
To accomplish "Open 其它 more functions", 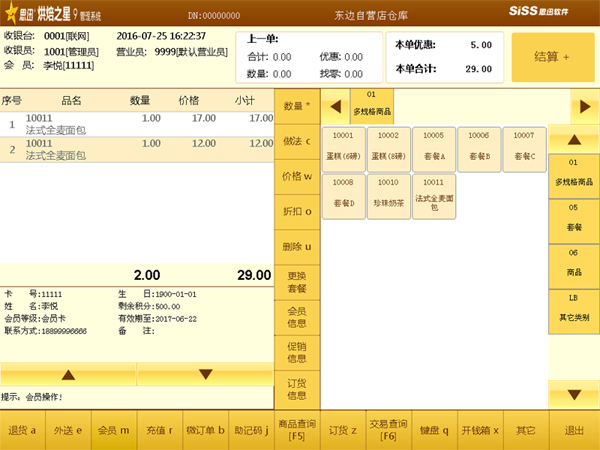I will (526, 430).
